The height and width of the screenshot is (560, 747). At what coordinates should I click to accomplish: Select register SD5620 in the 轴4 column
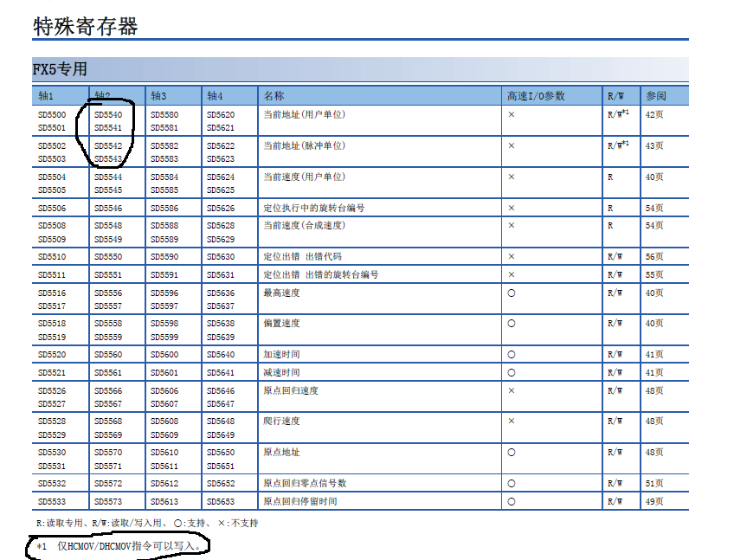pyautogui.click(x=220, y=114)
